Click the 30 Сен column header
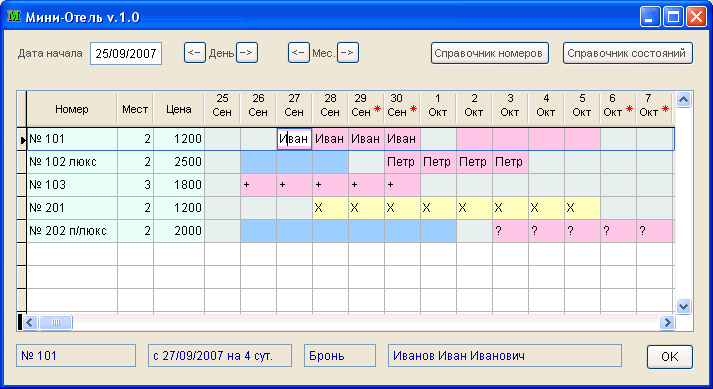Screen dimensions: 713x389 402,106
